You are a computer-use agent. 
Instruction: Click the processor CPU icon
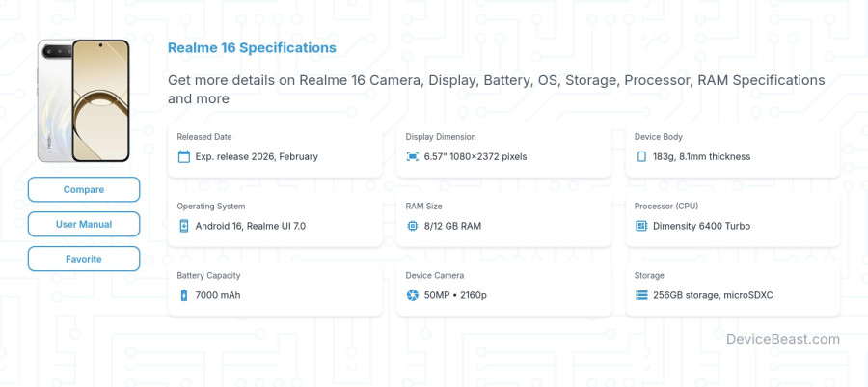coord(641,226)
